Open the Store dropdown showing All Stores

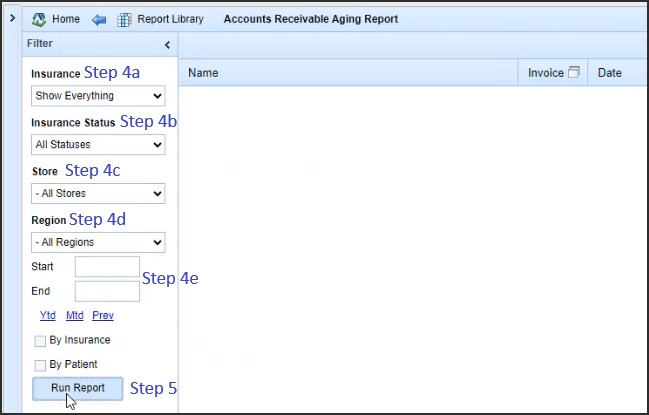point(98,193)
